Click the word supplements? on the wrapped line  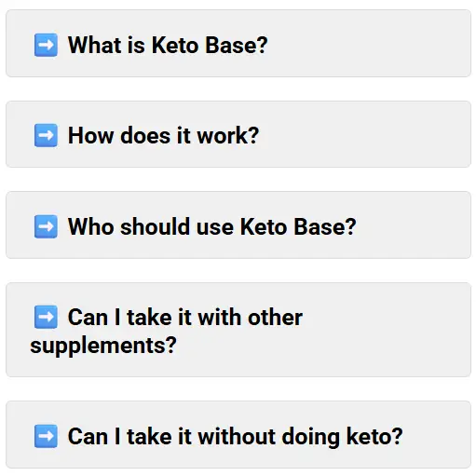[103, 347]
